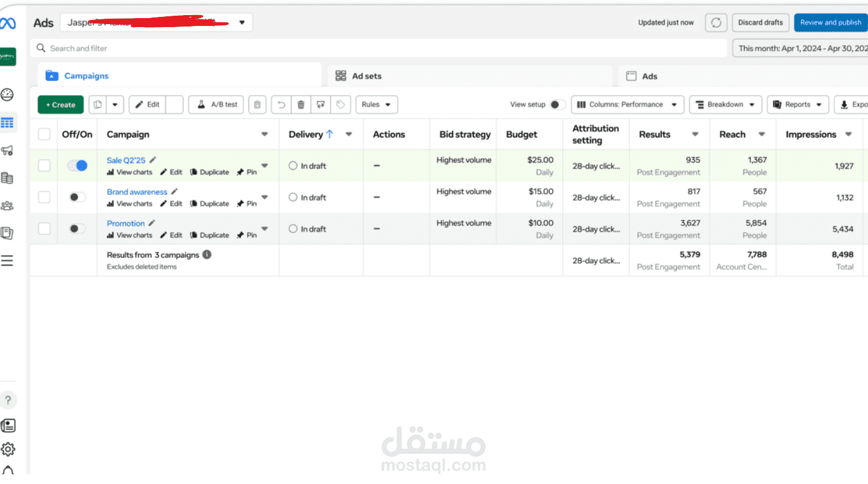Click the Edit button in toolbar
Screen dimensions: 868x484
148,104
